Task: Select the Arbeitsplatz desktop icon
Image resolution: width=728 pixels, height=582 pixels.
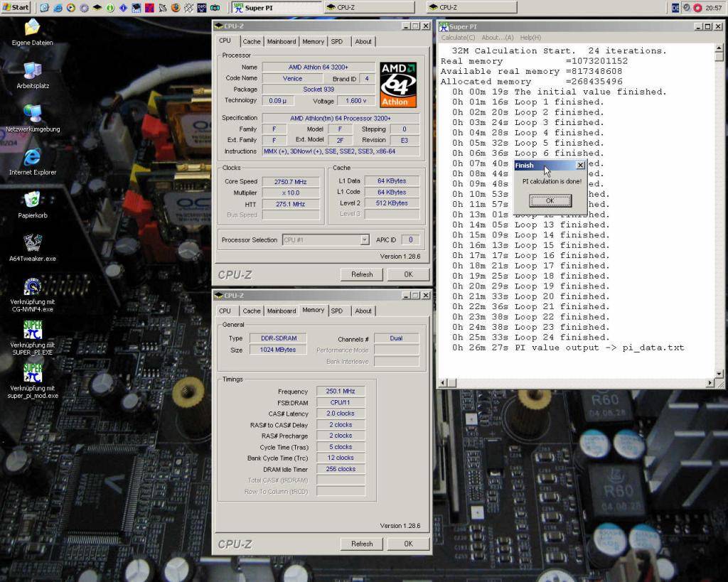Action: pyautogui.click(x=32, y=70)
